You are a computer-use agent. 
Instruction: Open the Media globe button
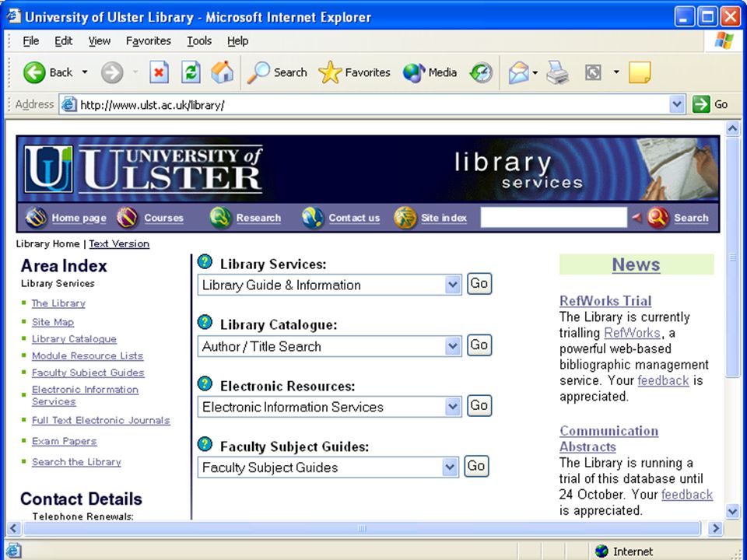413,73
